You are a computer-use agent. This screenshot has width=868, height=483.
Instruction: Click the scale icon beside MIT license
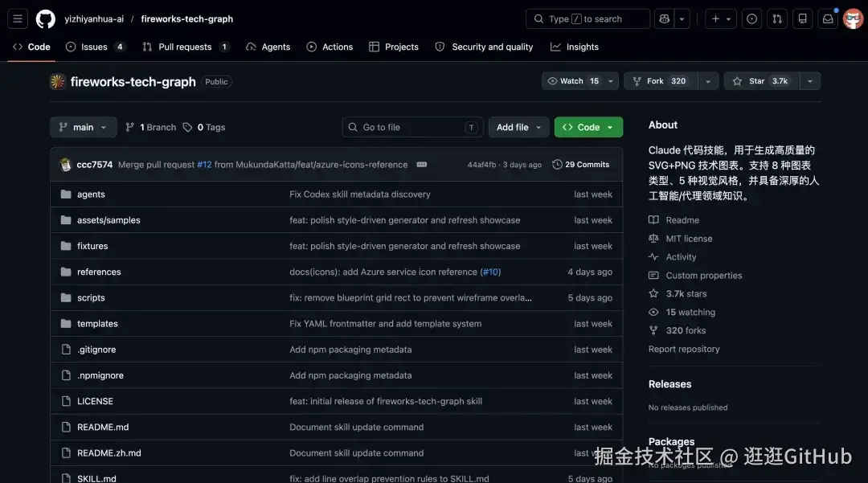(653, 239)
